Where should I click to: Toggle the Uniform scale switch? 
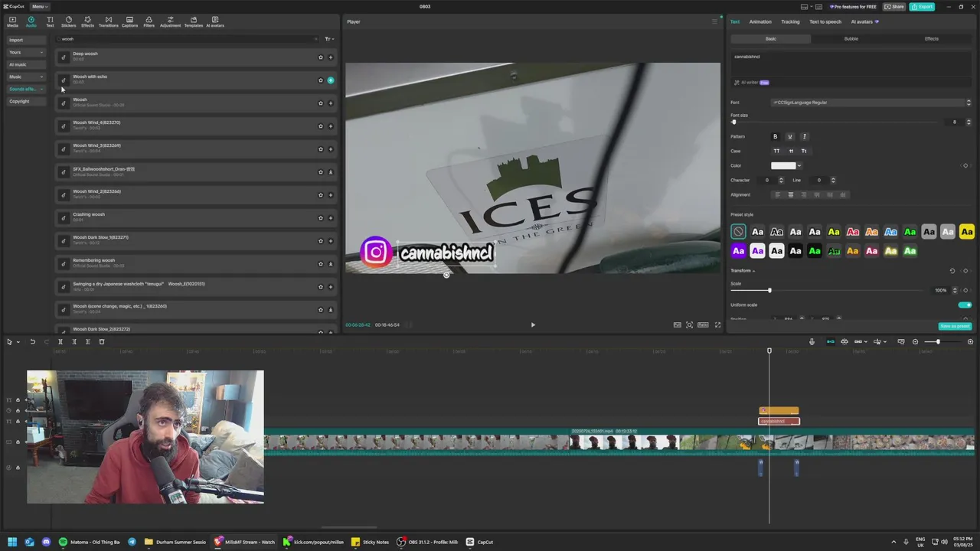pyautogui.click(x=965, y=305)
